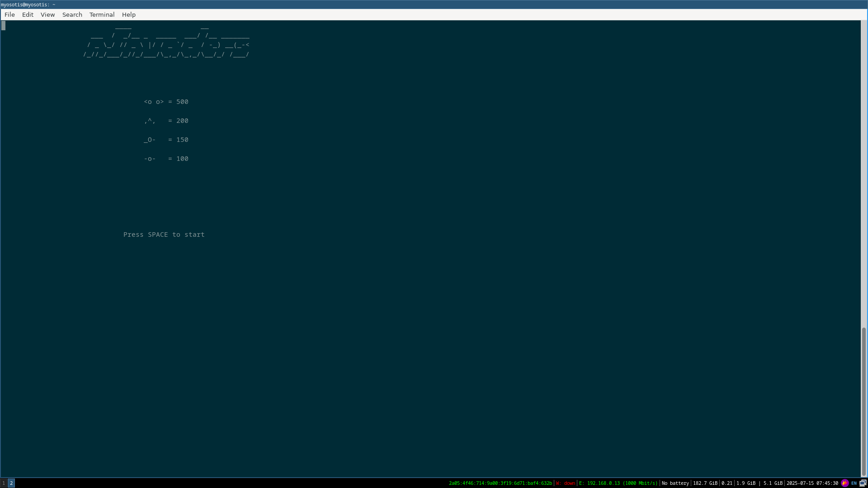Open the Help menu
868x488 pixels.
pos(128,14)
